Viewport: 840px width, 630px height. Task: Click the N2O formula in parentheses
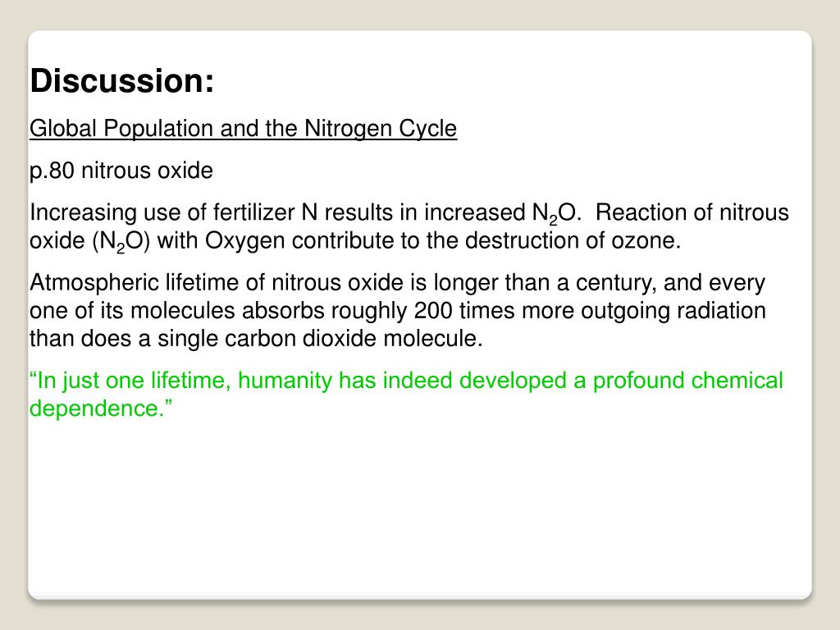[x=121, y=241]
